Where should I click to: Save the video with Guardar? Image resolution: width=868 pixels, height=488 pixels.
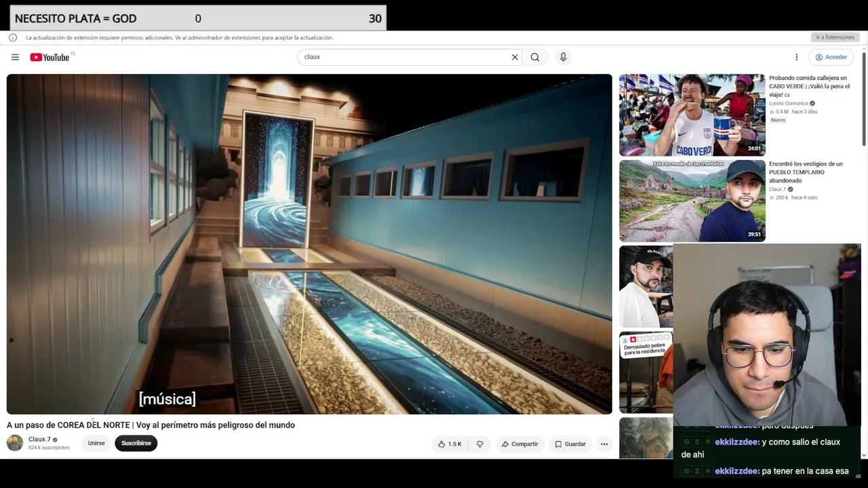point(570,444)
